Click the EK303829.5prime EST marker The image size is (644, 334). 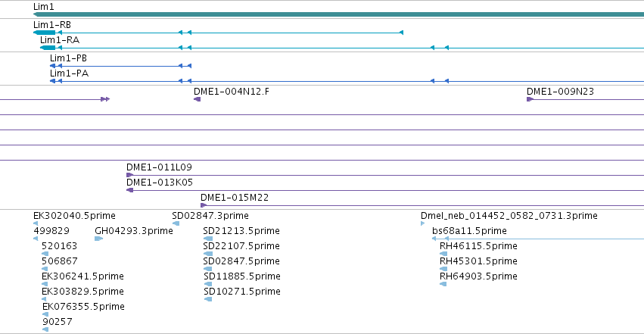tap(45, 299)
